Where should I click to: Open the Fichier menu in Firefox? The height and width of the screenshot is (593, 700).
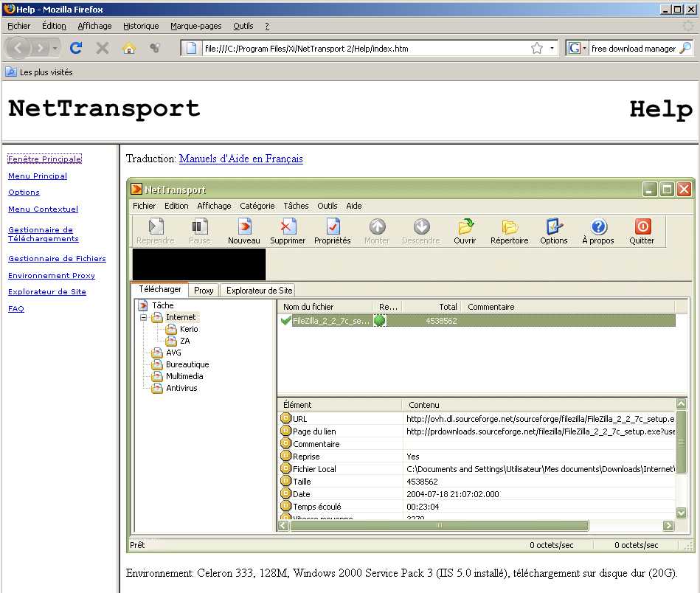[18, 26]
